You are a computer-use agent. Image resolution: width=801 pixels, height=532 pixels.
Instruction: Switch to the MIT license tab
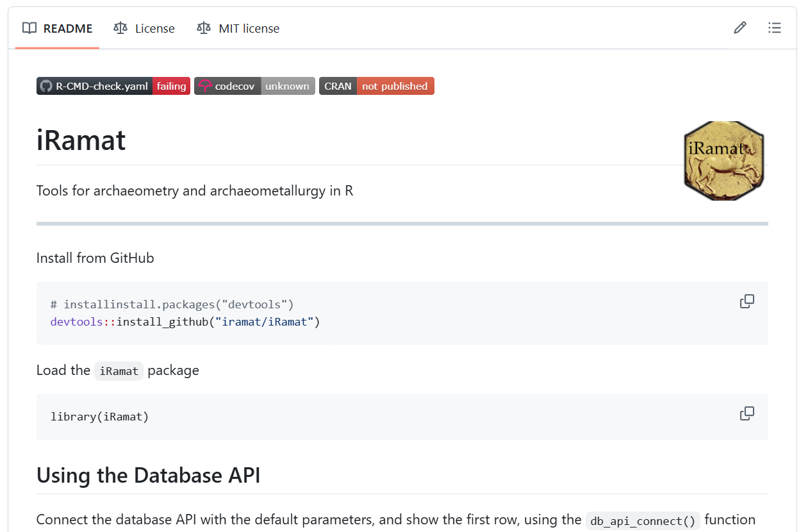pos(238,28)
